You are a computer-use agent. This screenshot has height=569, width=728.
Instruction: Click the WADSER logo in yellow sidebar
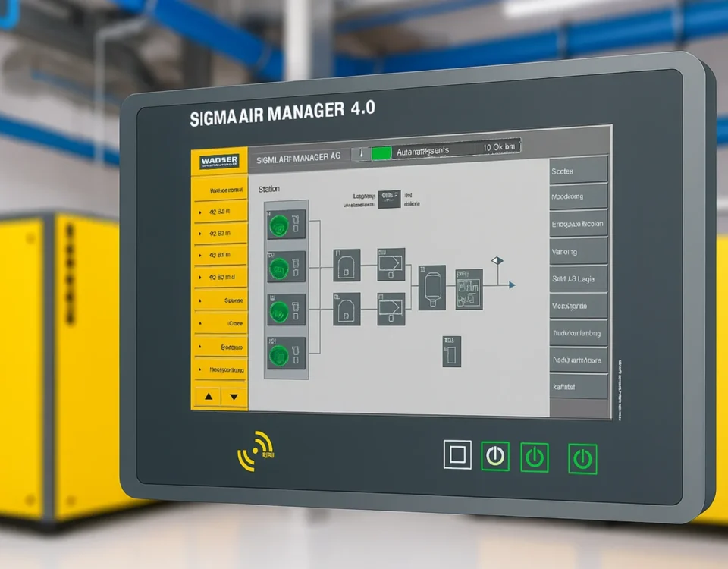pyautogui.click(x=219, y=162)
